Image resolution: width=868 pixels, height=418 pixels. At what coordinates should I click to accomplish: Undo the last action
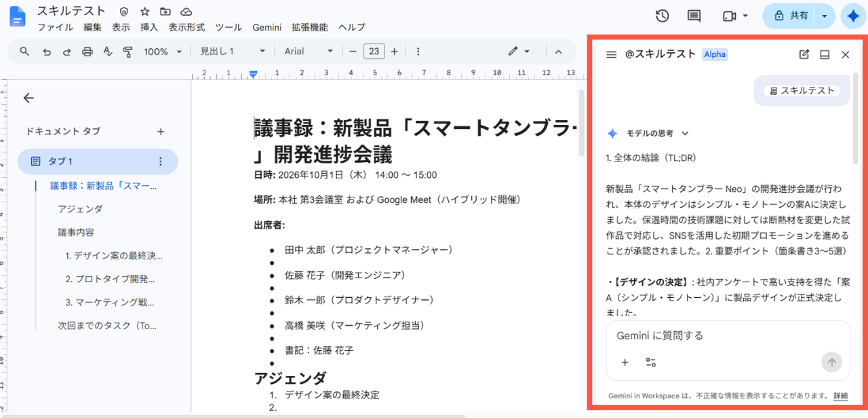(x=46, y=52)
